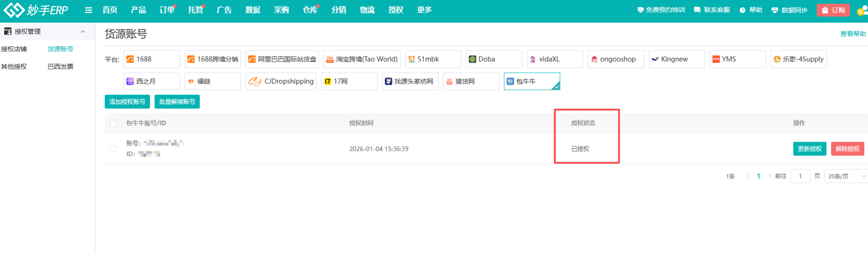Go to next page arrow

[770, 176]
